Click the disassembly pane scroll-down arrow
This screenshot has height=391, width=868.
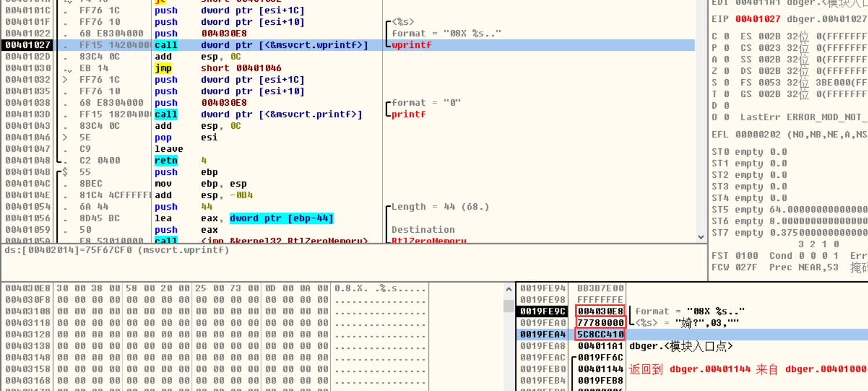pyautogui.click(x=701, y=237)
